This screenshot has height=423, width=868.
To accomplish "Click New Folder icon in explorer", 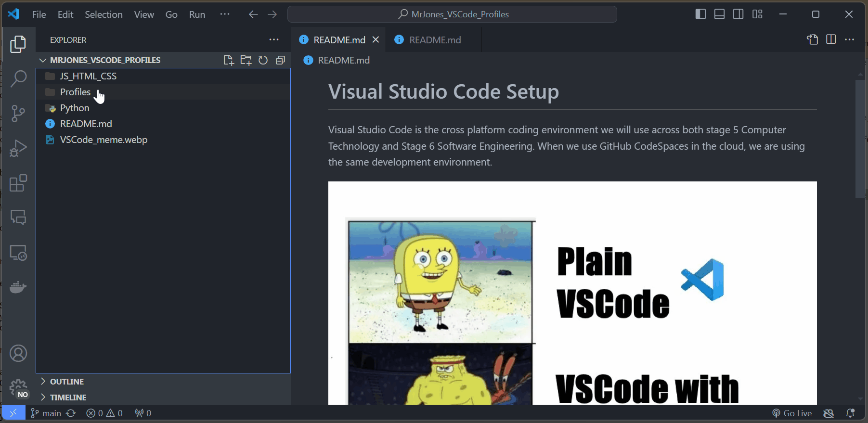I will (246, 60).
